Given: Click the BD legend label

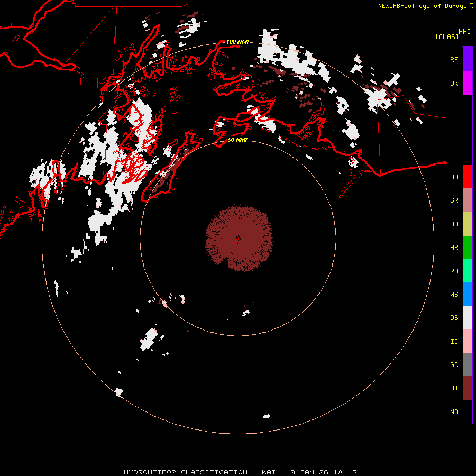Looking at the screenshot, I should (x=454, y=224).
